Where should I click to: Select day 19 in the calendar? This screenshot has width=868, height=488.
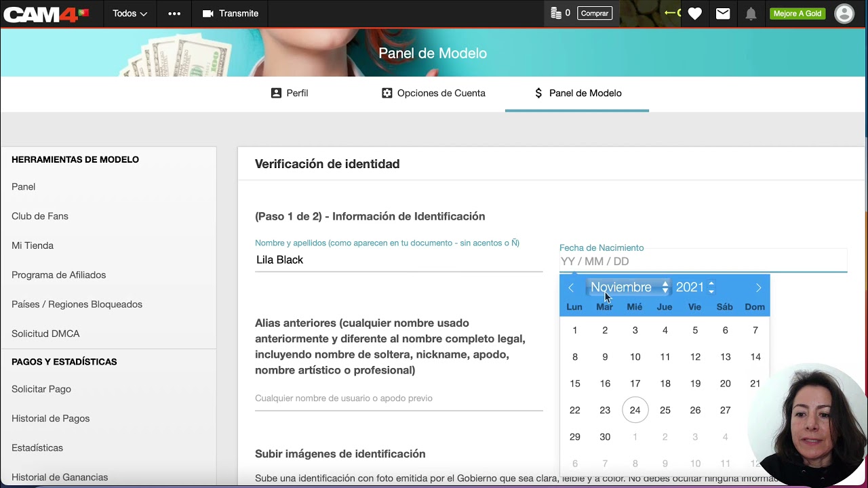[695, 384]
